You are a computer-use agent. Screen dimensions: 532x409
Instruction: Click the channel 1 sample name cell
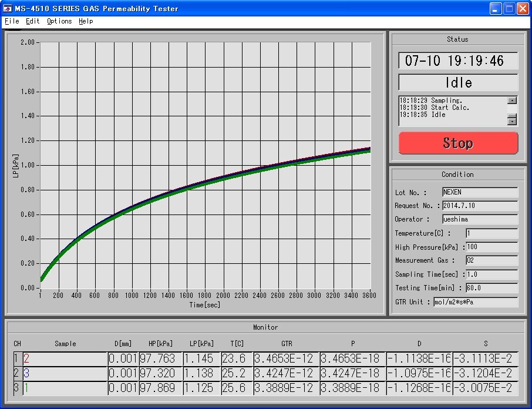click(x=65, y=358)
